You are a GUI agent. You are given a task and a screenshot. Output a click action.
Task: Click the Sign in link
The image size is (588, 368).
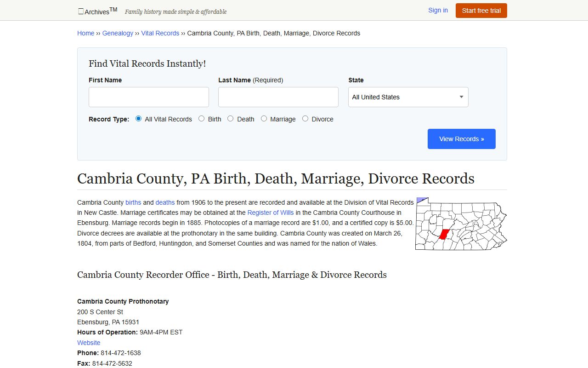pyautogui.click(x=438, y=10)
